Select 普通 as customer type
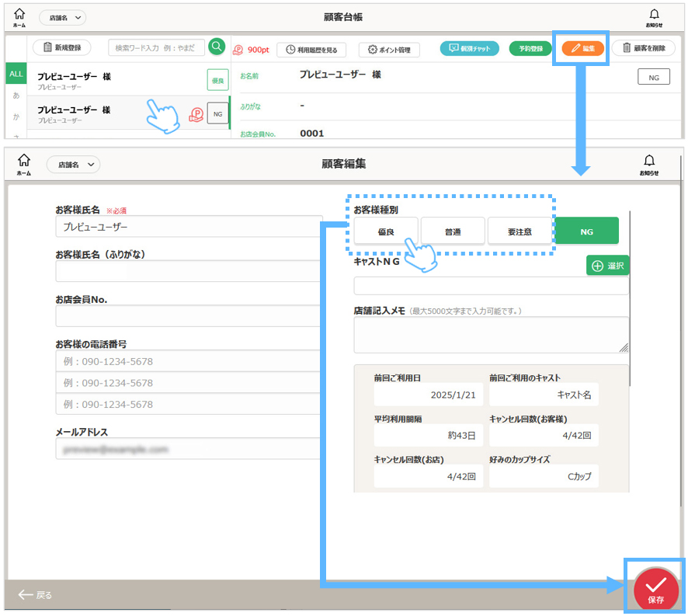The image size is (688, 616). click(453, 231)
